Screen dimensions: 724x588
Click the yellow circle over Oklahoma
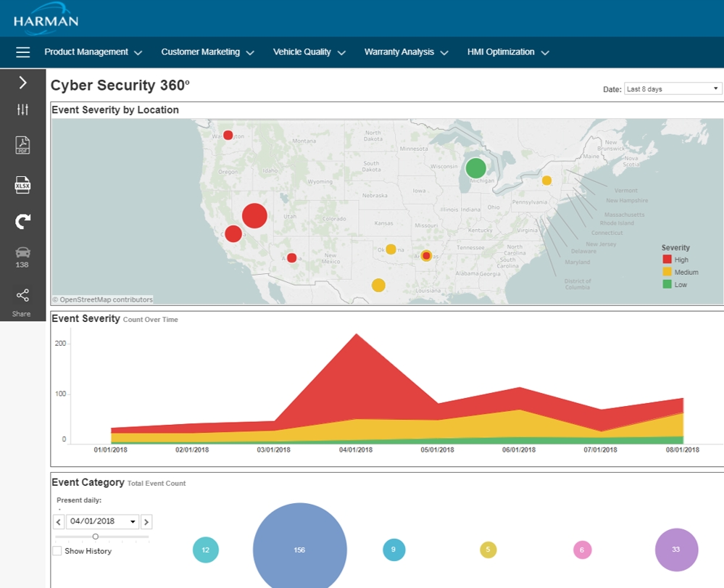(391, 249)
